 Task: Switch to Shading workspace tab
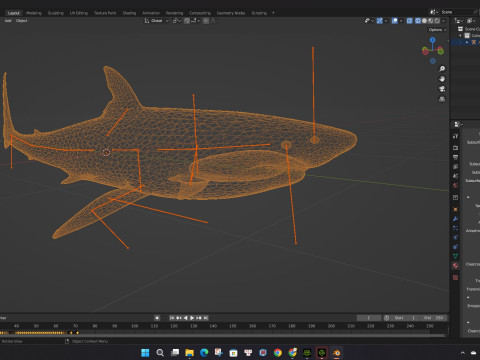tap(129, 13)
